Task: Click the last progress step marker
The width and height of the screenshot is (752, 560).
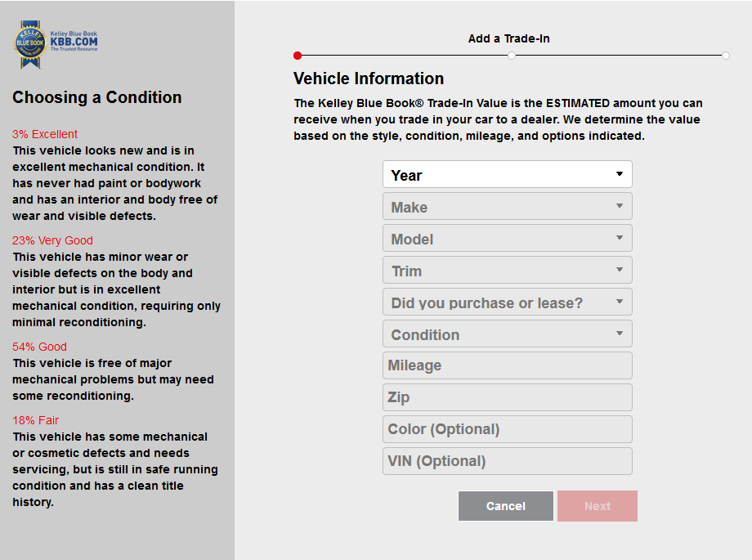Action: tap(726, 56)
